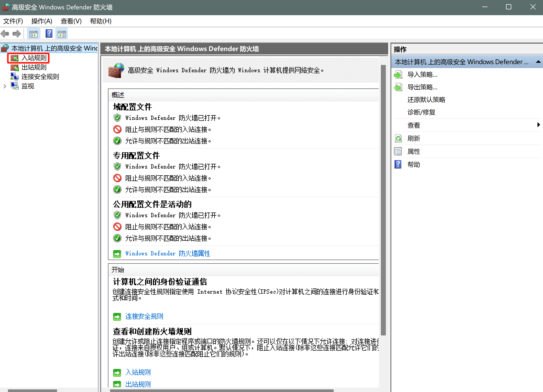Toggle the show/hide console tree toolbar icon
The image size is (543, 392).
(x=33, y=34)
